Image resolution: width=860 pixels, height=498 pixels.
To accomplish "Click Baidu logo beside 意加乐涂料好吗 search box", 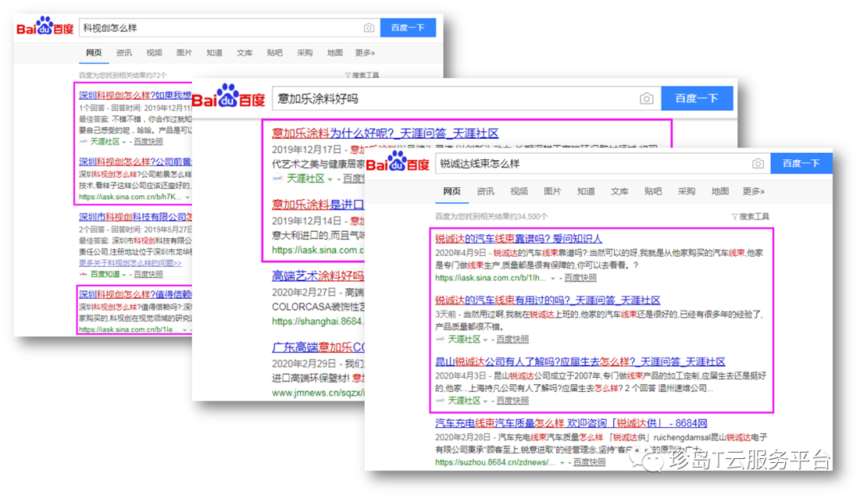I will (x=228, y=97).
